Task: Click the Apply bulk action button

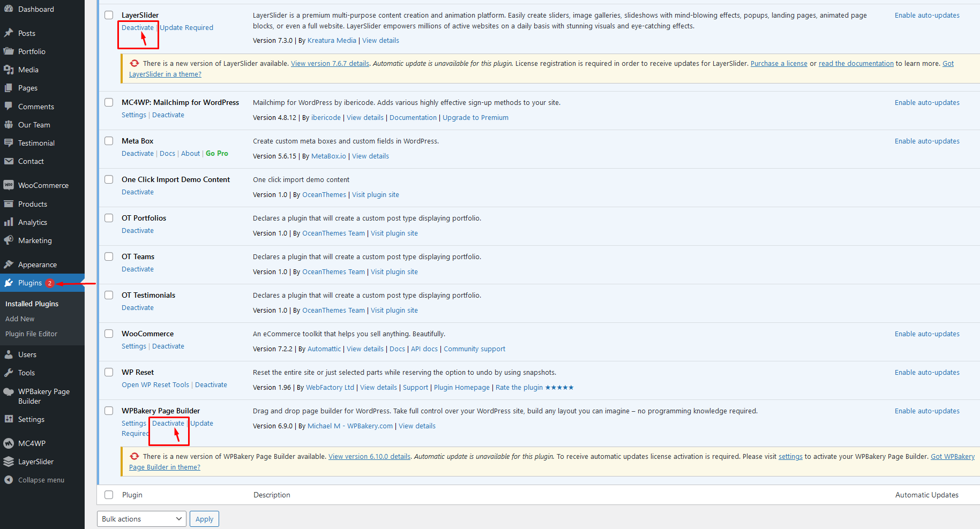Action: coord(204,519)
